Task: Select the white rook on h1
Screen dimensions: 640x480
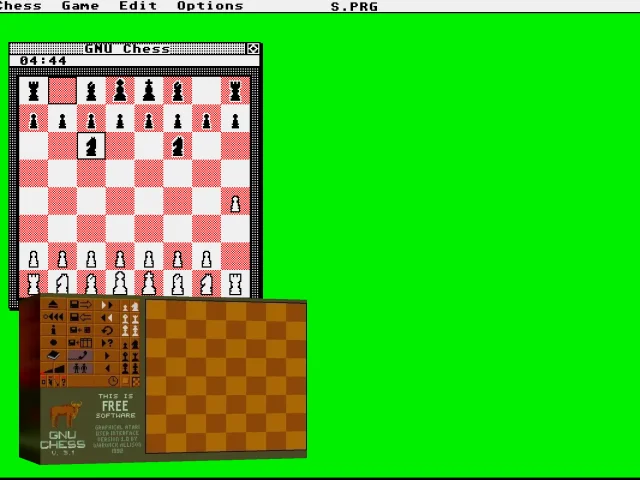Action: coord(235,283)
